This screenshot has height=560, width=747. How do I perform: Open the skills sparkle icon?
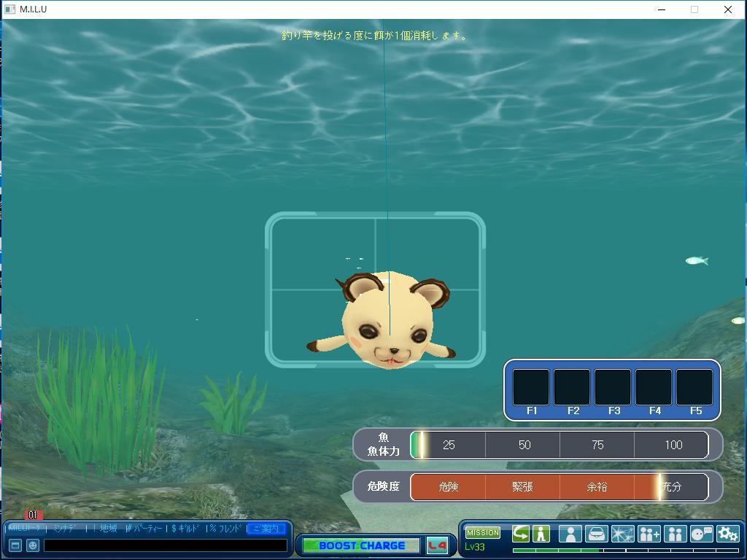pyautogui.click(x=622, y=534)
